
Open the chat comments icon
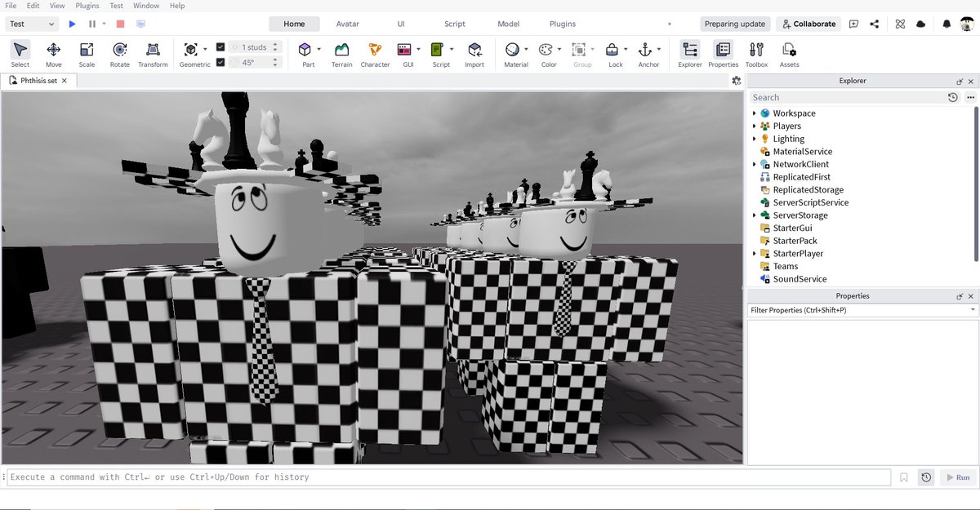tap(853, 24)
